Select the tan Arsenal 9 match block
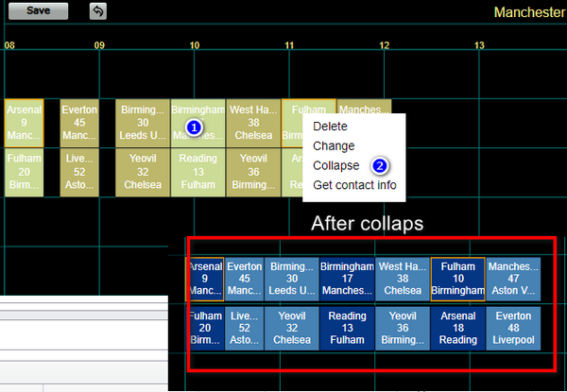The width and height of the screenshot is (567, 392). [x=25, y=123]
